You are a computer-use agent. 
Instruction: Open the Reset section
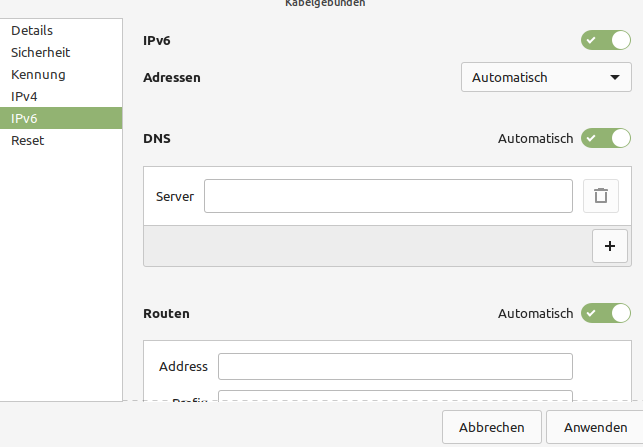[27, 141]
